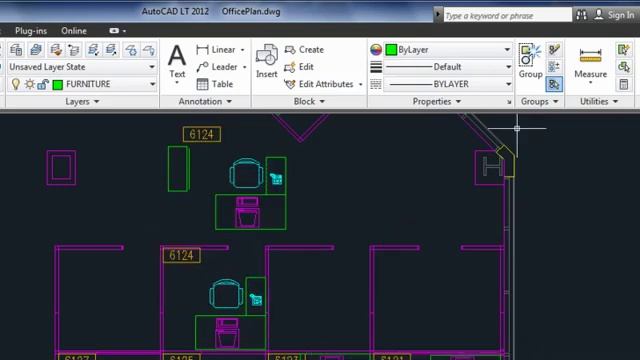This screenshot has height=360, width=640.
Task: Click Create block
Action: tap(304, 50)
